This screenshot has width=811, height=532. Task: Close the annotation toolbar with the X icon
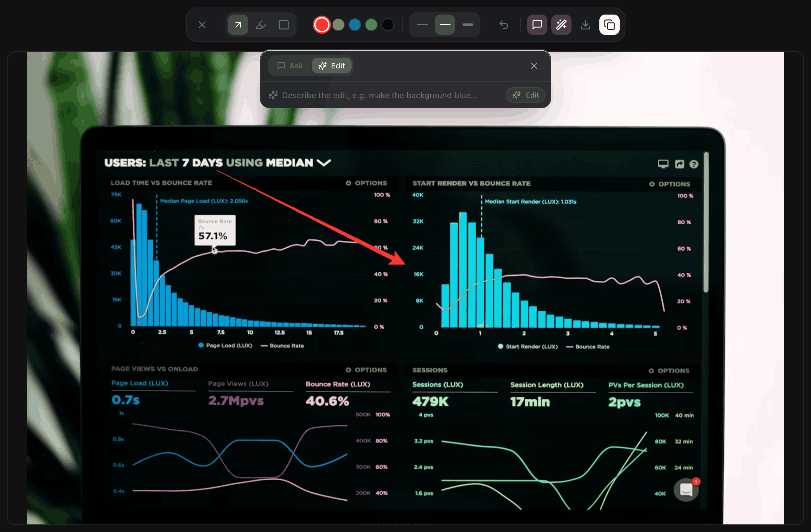tap(202, 25)
